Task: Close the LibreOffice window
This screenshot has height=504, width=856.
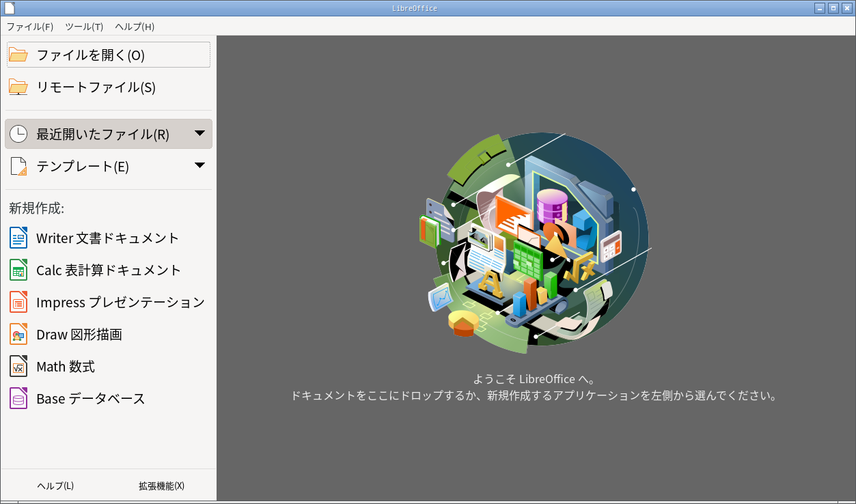Action: click(846, 8)
